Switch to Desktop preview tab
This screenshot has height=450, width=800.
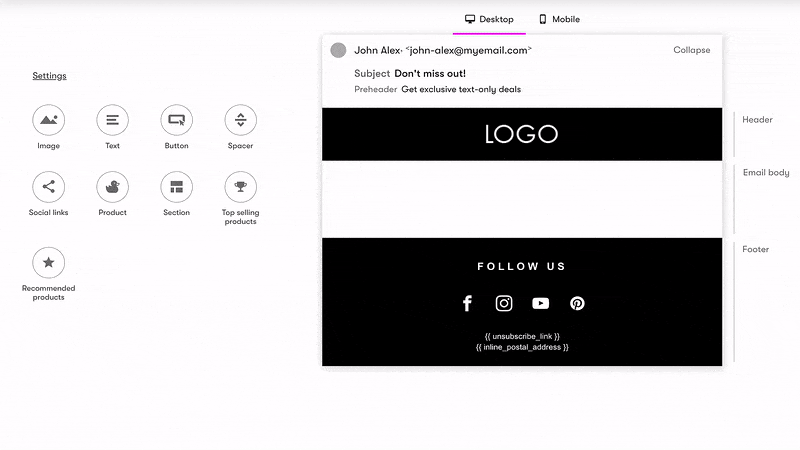click(490, 19)
